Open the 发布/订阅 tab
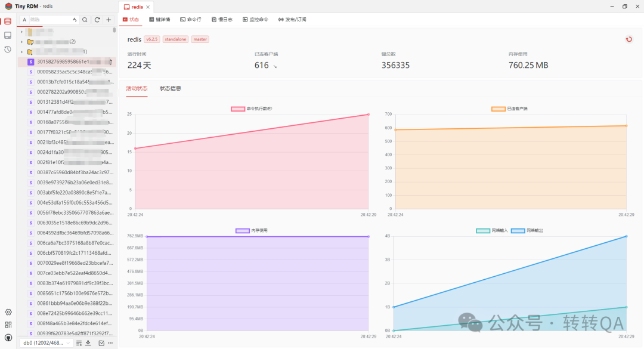This screenshot has width=644, height=349. click(292, 20)
